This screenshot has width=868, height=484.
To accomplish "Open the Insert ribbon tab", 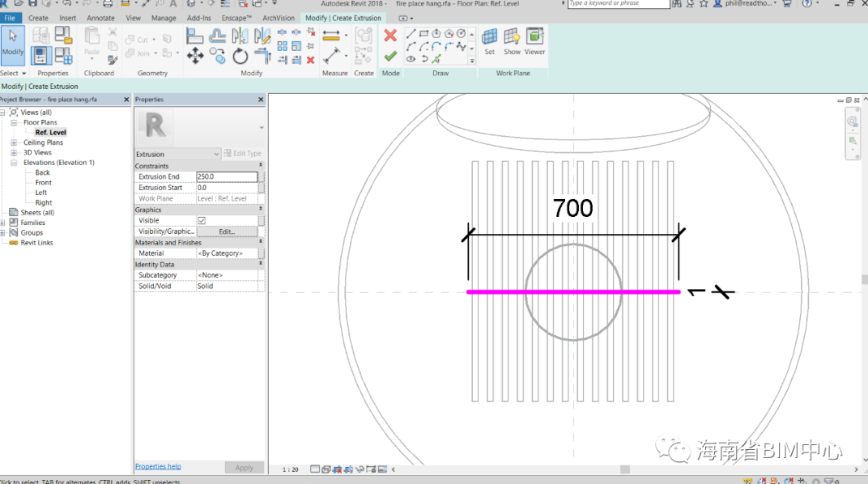I will 68,18.
